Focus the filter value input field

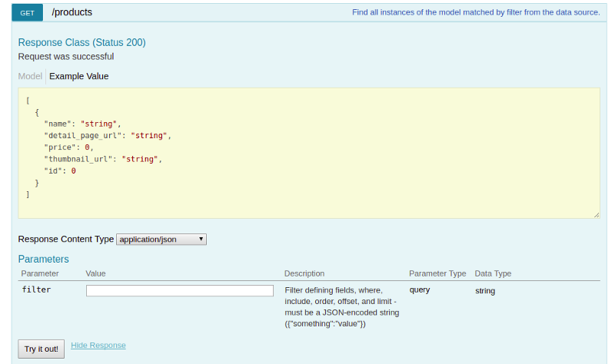click(180, 291)
